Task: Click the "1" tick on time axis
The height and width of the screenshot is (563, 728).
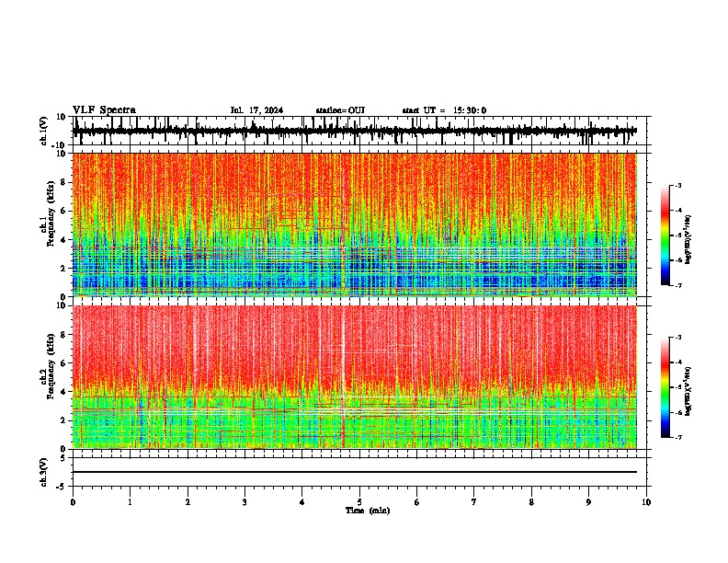Action: point(130,502)
